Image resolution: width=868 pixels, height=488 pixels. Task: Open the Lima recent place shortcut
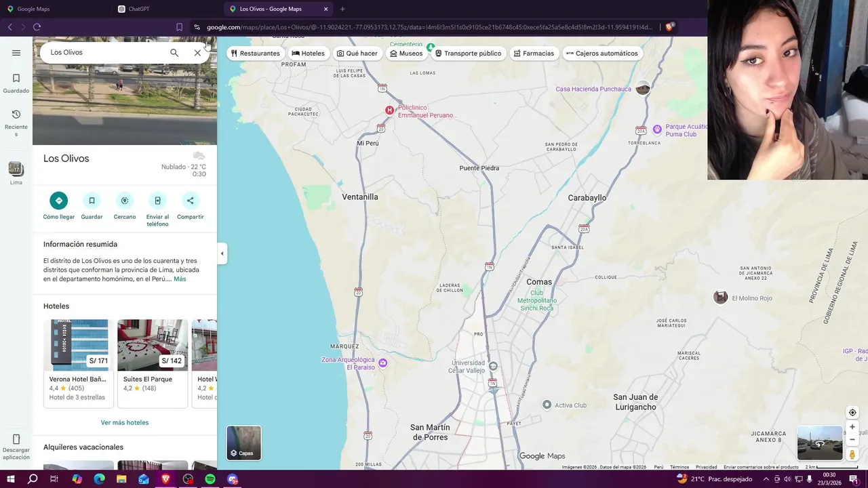click(16, 173)
